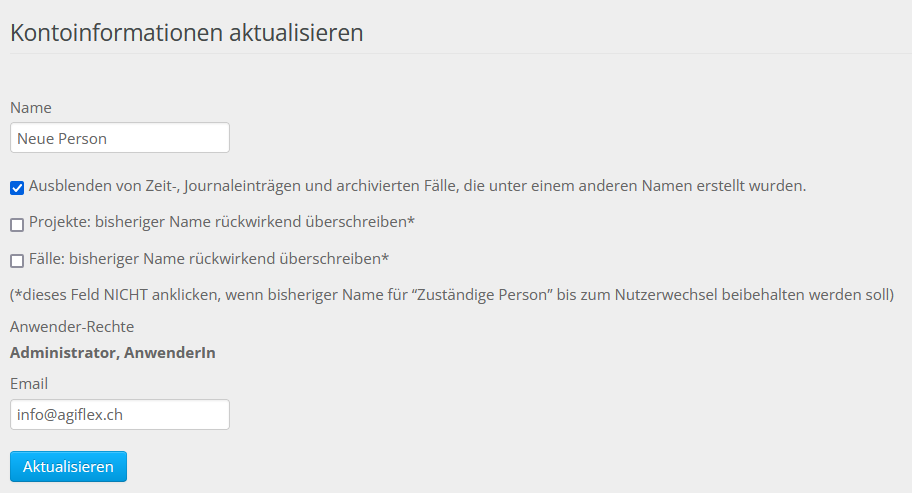Click the word NICHT in the footnote
This screenshot has width=912, height=493.
click(x=126, y=295)
